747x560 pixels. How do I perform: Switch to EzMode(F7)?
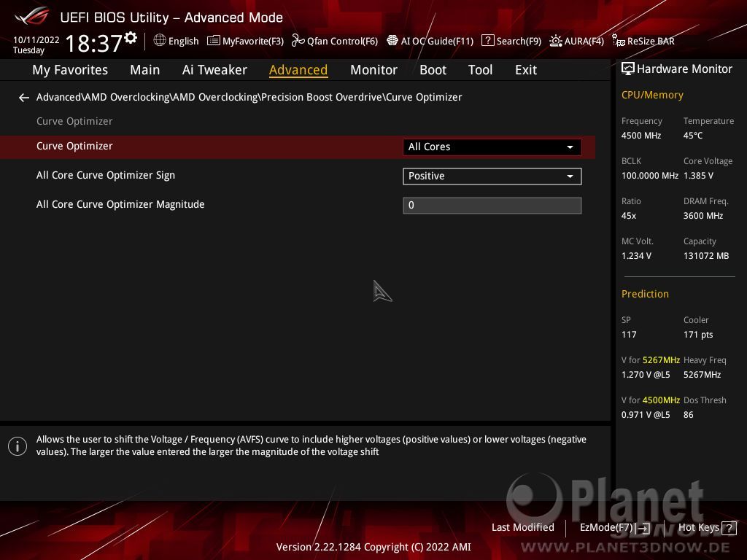[x=606, y=528]
